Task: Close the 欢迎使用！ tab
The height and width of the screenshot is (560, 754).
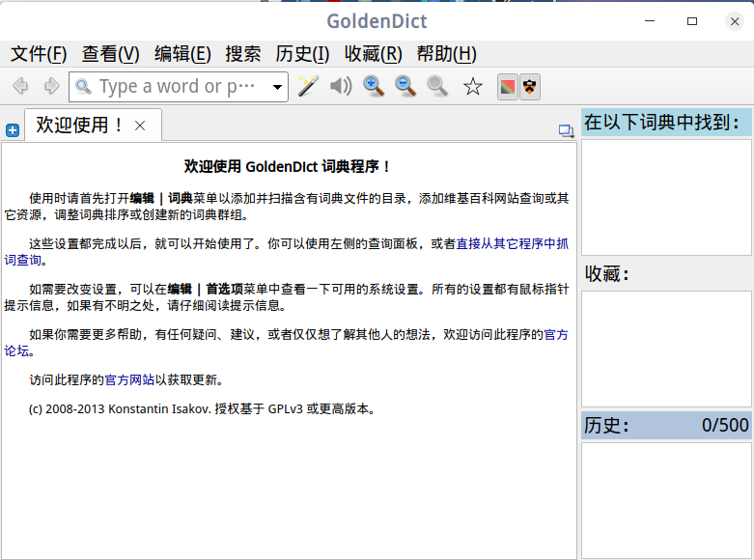Action: (140, 126)
